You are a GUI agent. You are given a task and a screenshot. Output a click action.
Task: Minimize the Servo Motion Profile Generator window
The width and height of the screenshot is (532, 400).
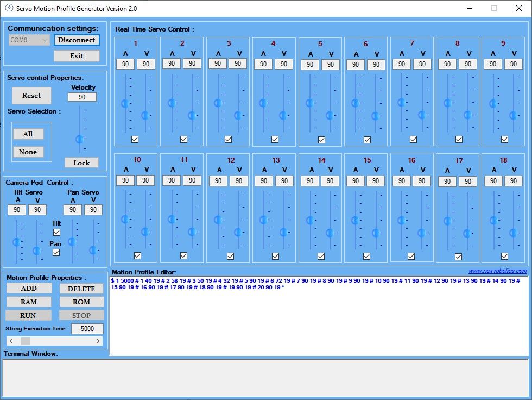(x=470, y=9)
